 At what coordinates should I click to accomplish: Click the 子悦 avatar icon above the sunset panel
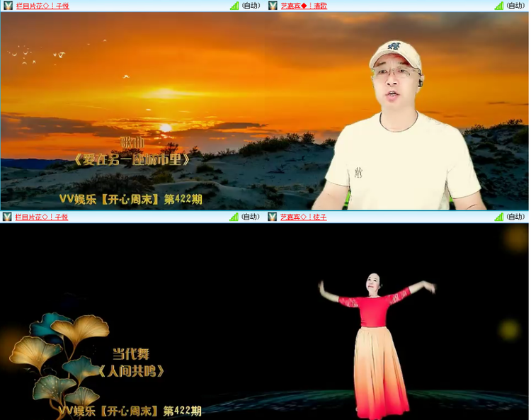coord(8,6)
